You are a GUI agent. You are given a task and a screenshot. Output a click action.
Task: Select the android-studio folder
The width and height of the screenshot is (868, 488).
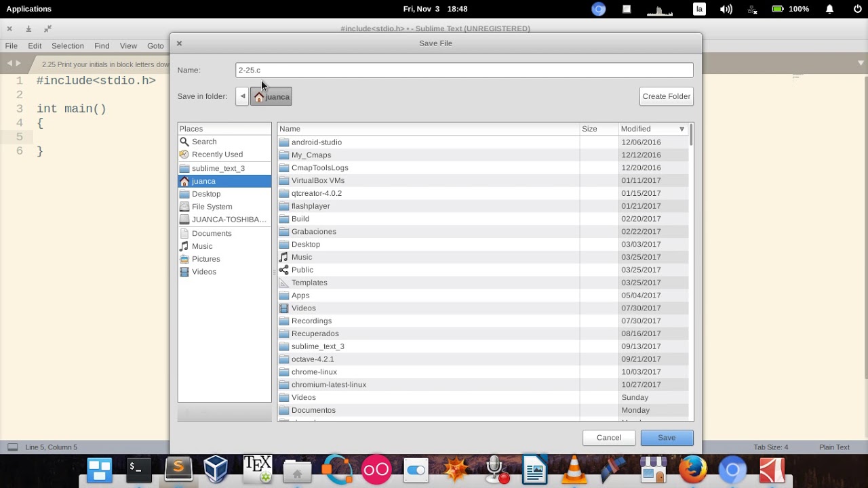click(483, 142)
